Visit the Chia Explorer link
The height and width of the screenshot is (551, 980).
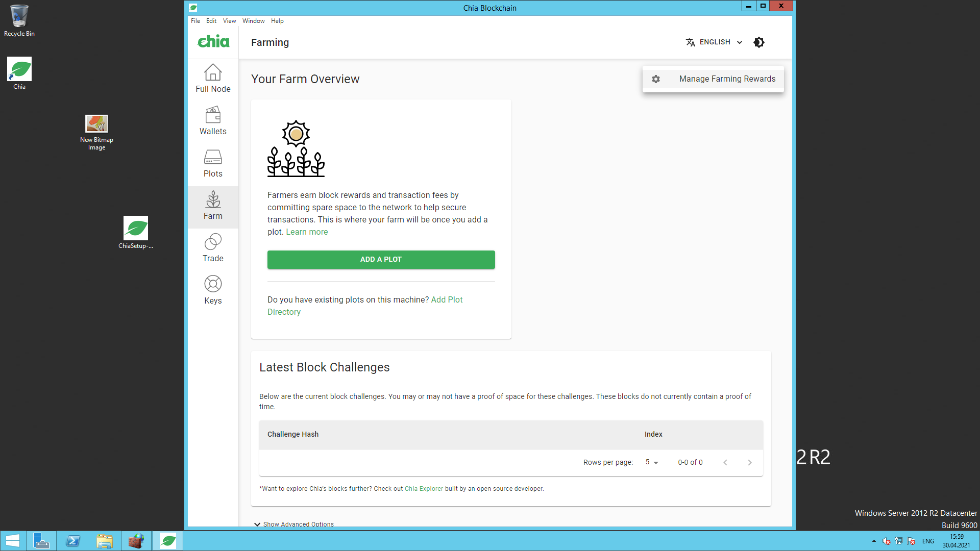click(424, 489)
